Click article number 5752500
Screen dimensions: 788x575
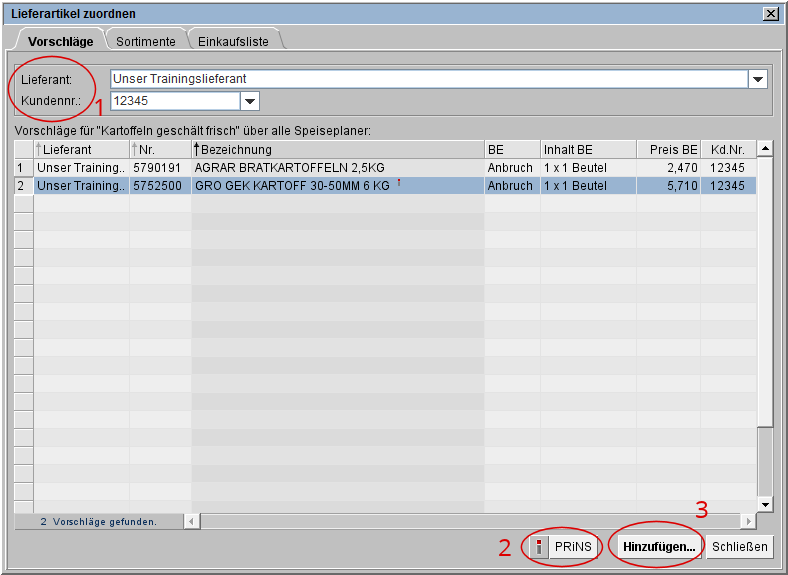click(x=160, y=186)
